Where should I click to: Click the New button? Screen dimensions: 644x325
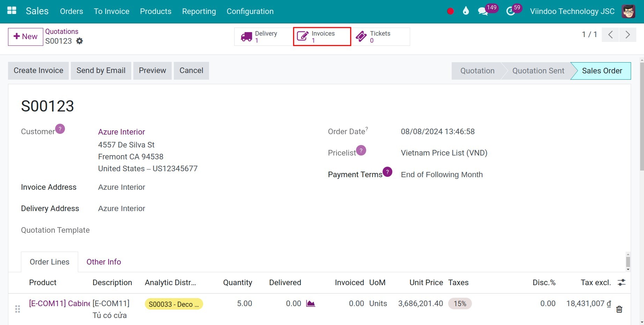pos(25,37)
